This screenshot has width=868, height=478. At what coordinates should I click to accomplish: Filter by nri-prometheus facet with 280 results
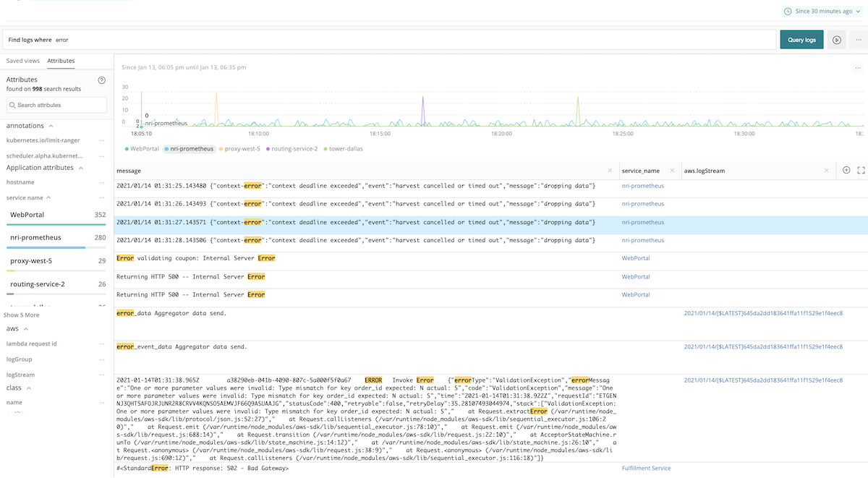point(56,239)
